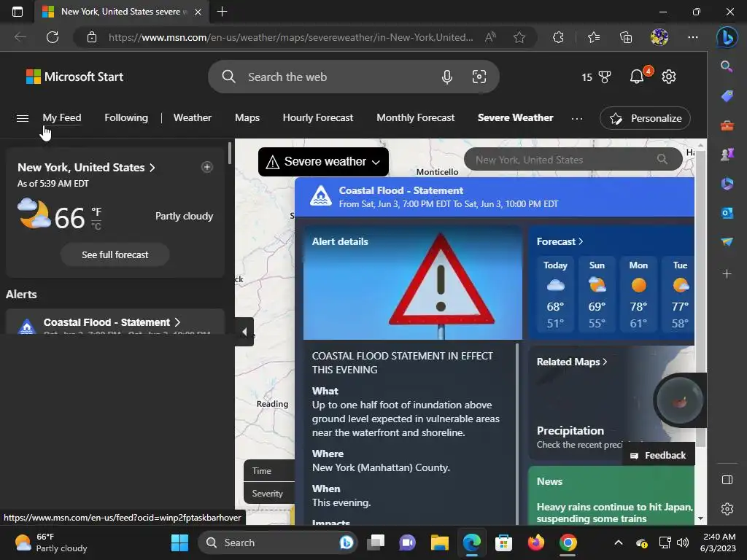Open sidebar Search icon
Screen dimensions: 747x560
pos(727,66)
